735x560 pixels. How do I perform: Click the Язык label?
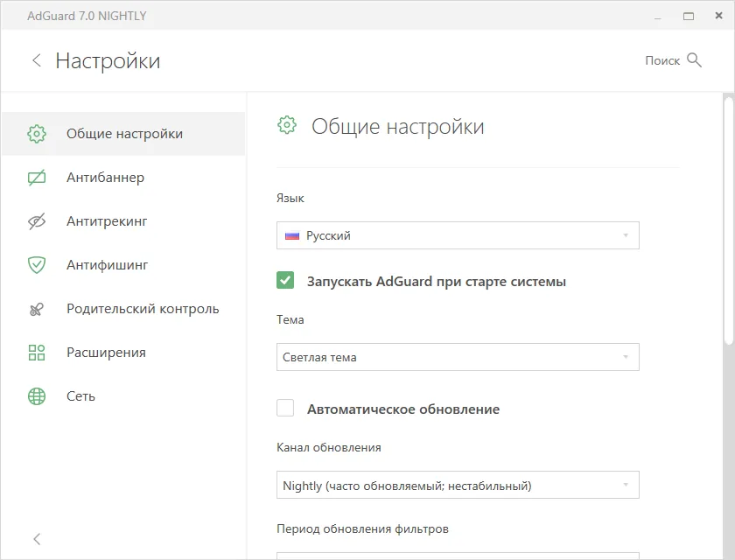click(x=290, y=199)
